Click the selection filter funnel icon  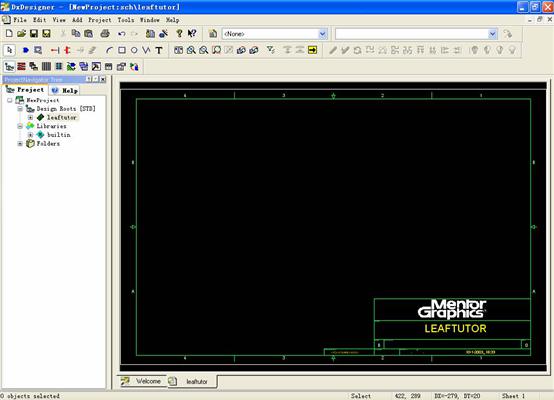pos(271,50)
